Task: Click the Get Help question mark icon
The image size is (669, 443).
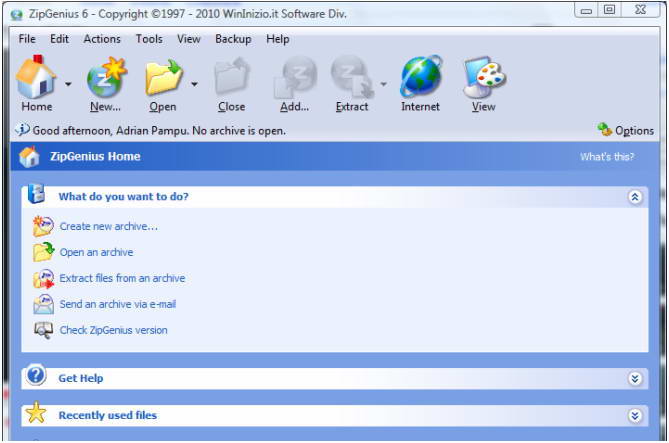Action: 36,376
